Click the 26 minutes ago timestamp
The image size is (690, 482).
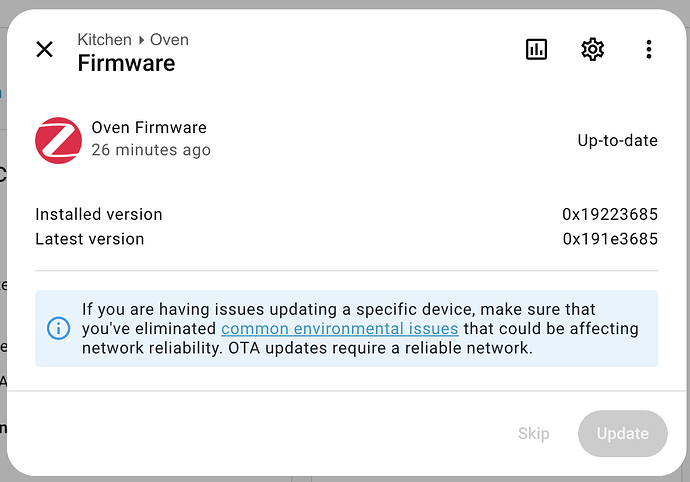(x=151, y=150)
